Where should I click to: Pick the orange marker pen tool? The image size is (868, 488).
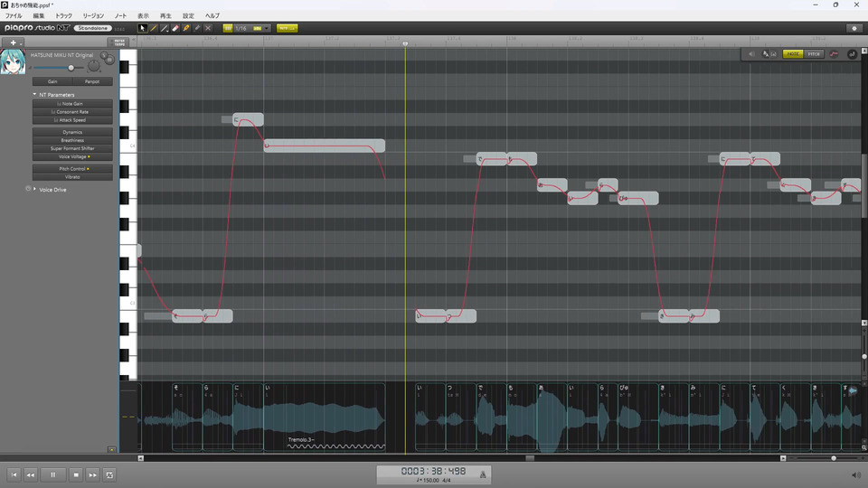(x=186, y=28)
